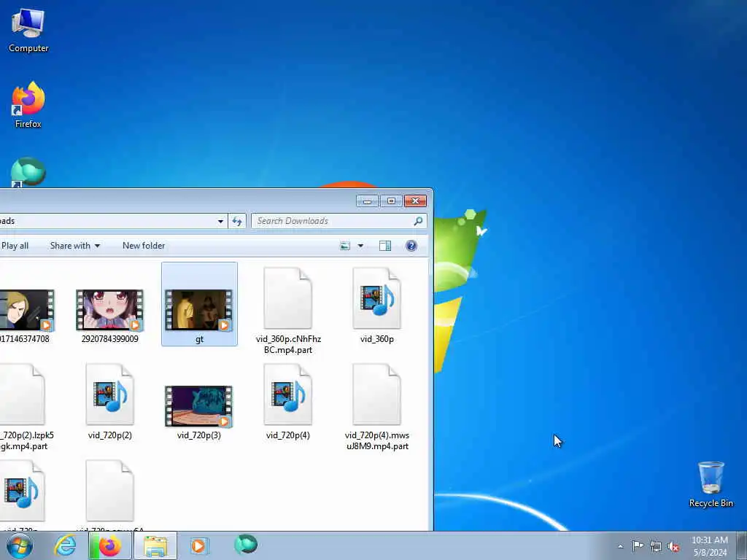Refresh the Downloads folder view
Viewport: 747px width, 560px height.
(237, 221)
